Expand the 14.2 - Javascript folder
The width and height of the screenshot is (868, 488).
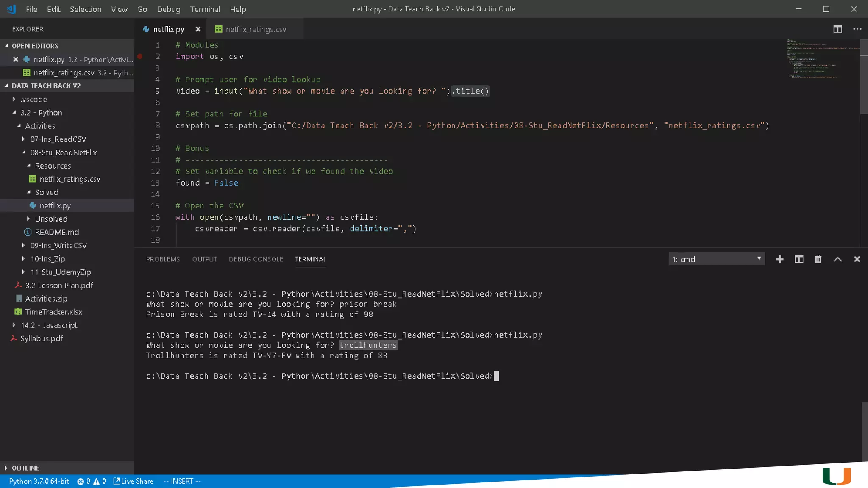pyautogui.click(x=49, y=325)
